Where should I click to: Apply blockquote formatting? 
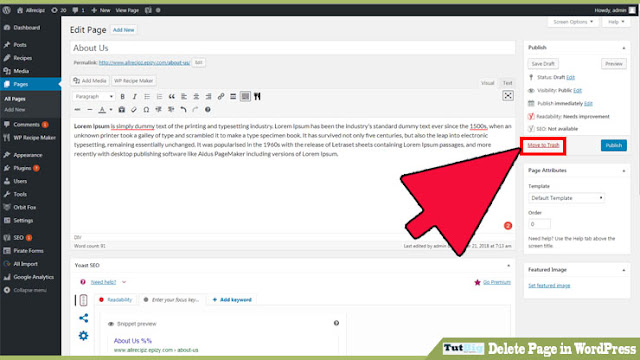tap(171, 96)
